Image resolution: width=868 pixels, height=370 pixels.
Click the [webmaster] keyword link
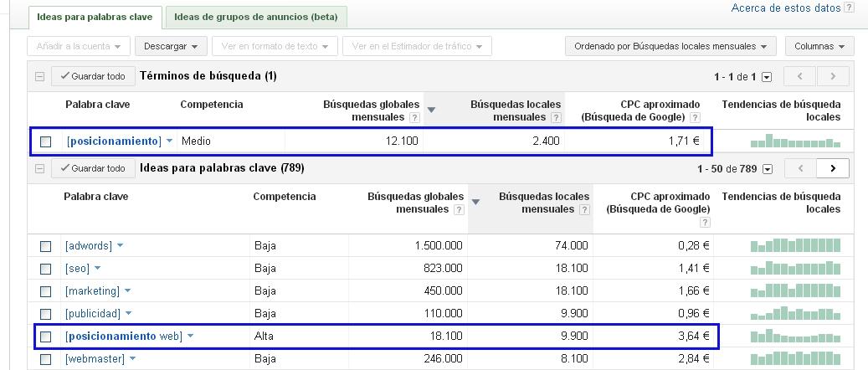(95, 359)
